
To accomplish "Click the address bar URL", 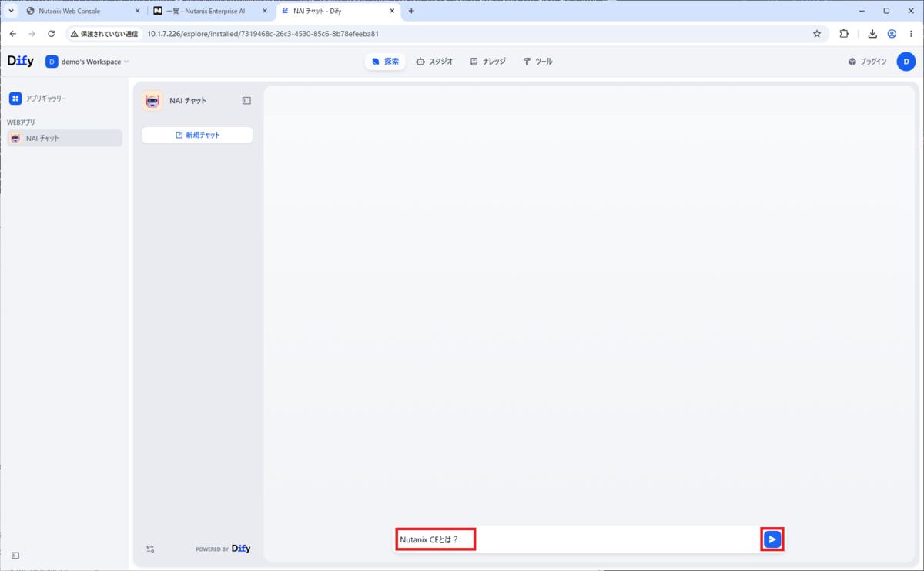I will (x=263, y=34).
